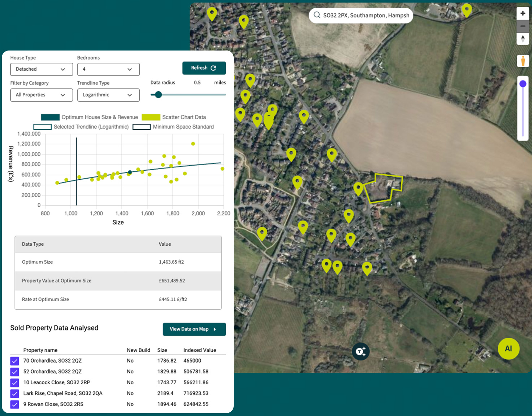Screen dimensions: 532x416
Task: Click the Refresh button
Action: click(x=204, y=68)
